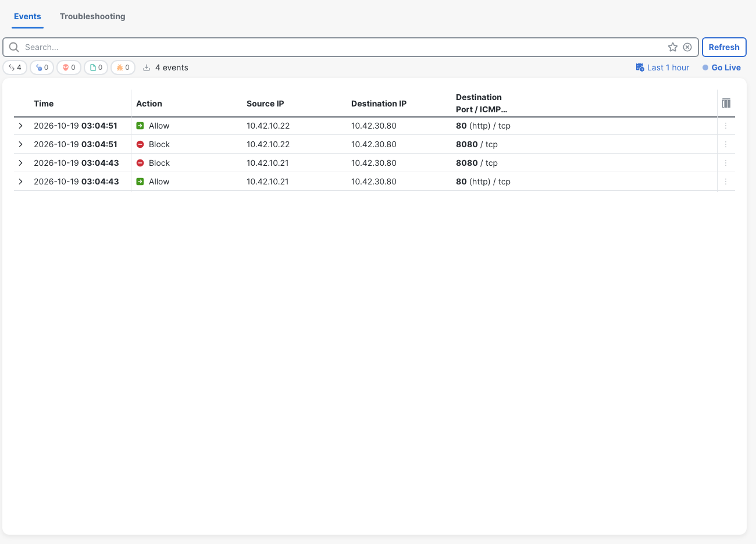Expand the Allow row from 10.42.10.21
Screen dimensions: 756x544
click(20, 182)
